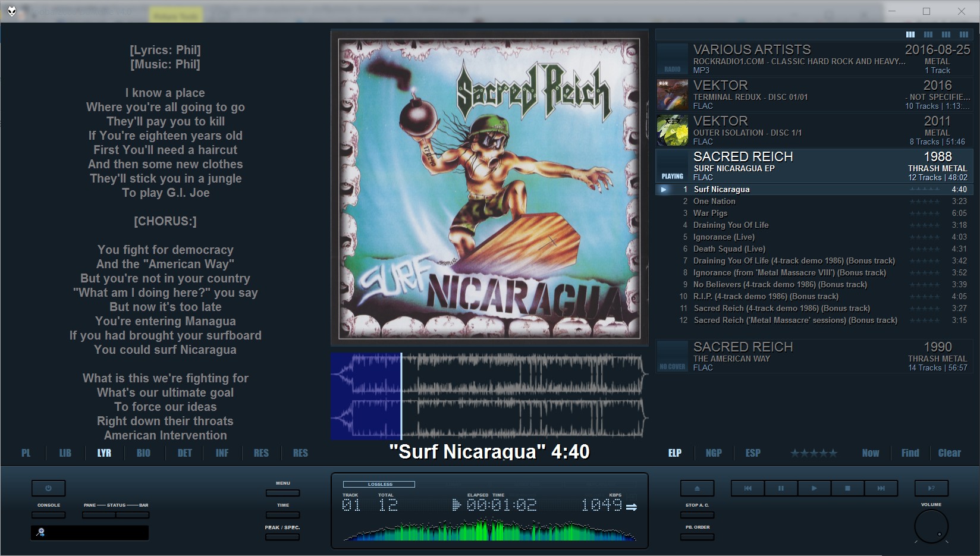Viewport: 980px width, 556px height.
Task: Select the War Pigs track
Action: click(x=710, y=213)
